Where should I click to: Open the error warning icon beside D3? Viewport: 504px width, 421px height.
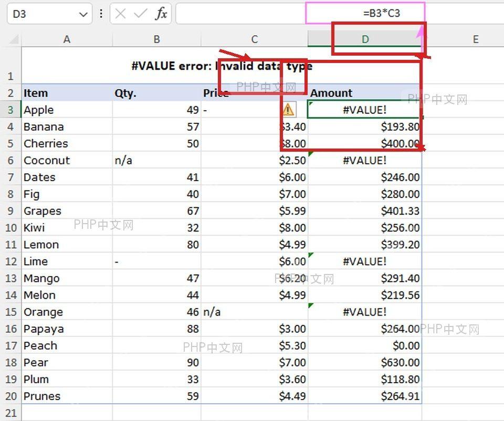tap(288, 110)
